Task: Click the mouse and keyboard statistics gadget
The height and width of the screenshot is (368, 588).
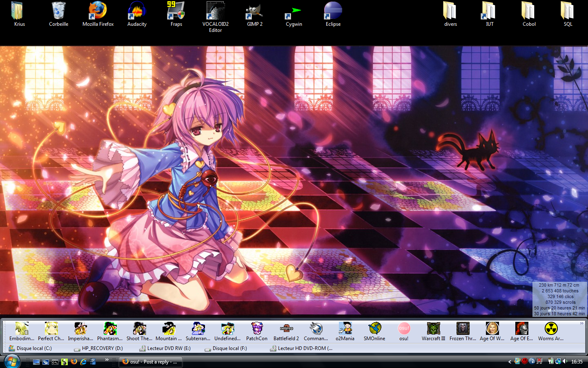Action: pyautogui.click(x=559, y=299)
